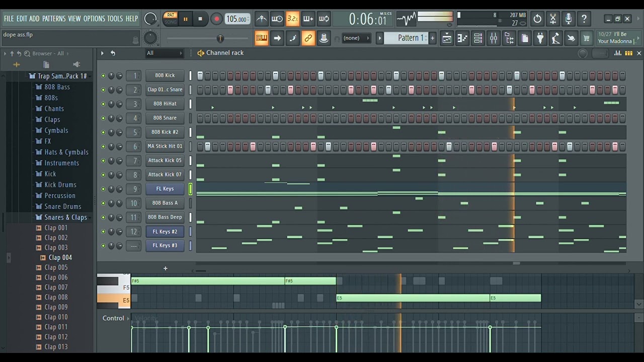
Task: Open the pattern list arrow before Pattern 1
Action: 380,38
